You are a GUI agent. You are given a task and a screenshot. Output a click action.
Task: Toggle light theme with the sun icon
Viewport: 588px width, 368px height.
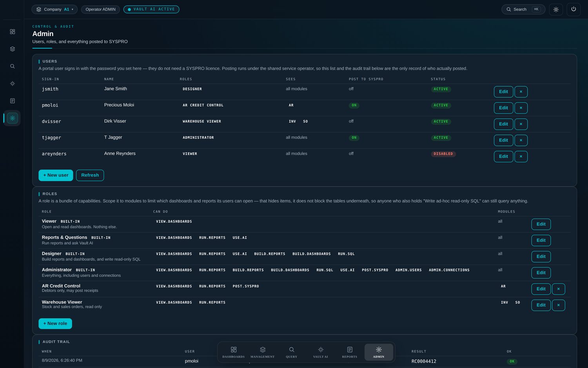(x=556, y=9)
